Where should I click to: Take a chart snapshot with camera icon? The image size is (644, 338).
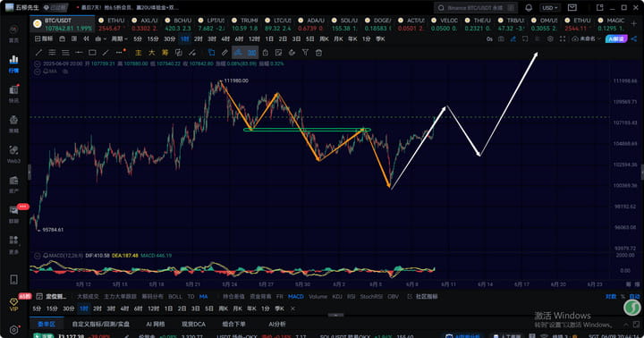tap(501, 39)
